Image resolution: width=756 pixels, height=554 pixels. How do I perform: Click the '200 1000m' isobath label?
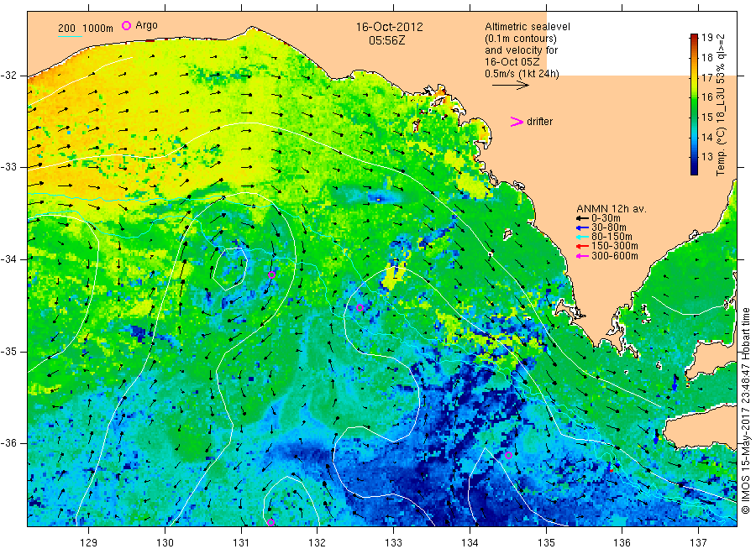86,28
